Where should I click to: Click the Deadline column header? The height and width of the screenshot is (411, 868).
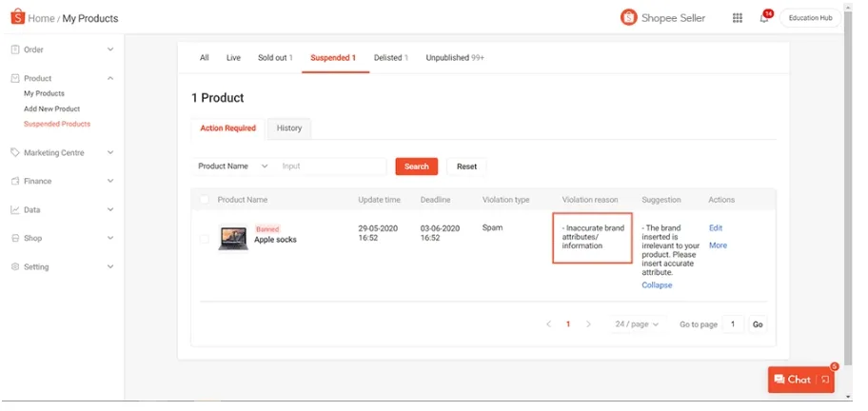tap(435, 200)
